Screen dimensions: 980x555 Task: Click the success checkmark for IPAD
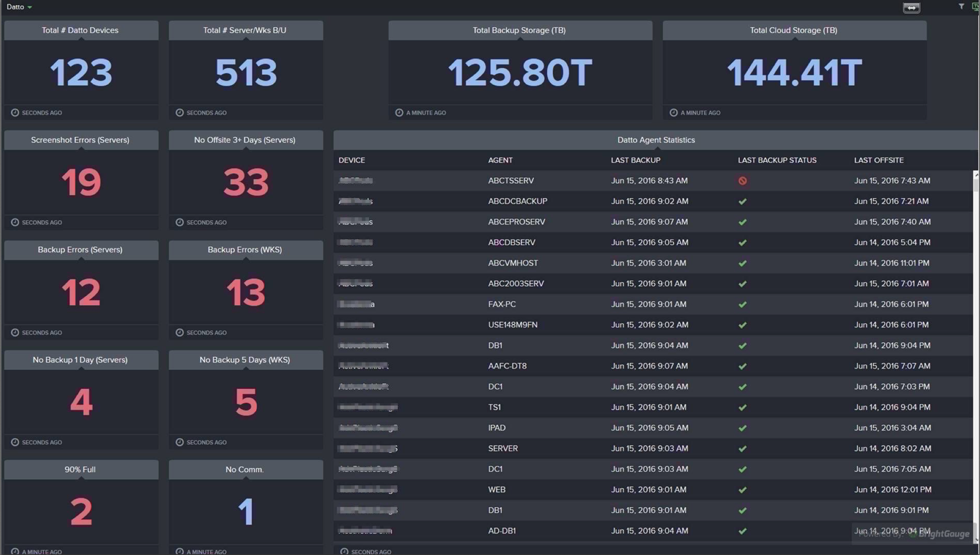tap(742, 428)
